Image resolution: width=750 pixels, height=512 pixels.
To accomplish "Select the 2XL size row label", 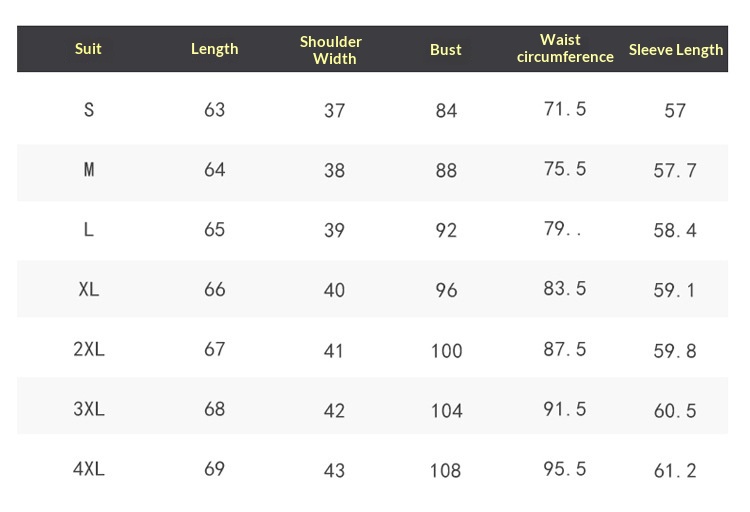I will point(89,350).
